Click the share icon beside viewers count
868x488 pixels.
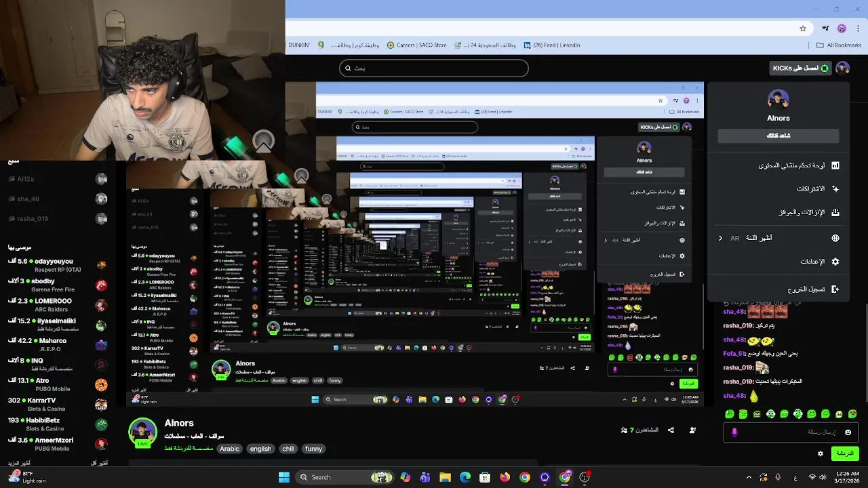(671, 430)
